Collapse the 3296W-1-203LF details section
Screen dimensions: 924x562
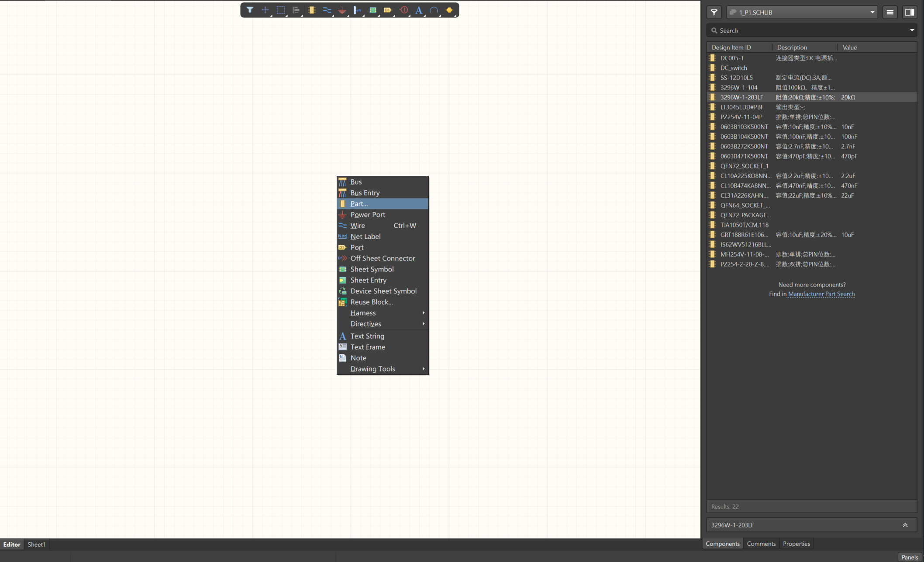pos(905,525)
